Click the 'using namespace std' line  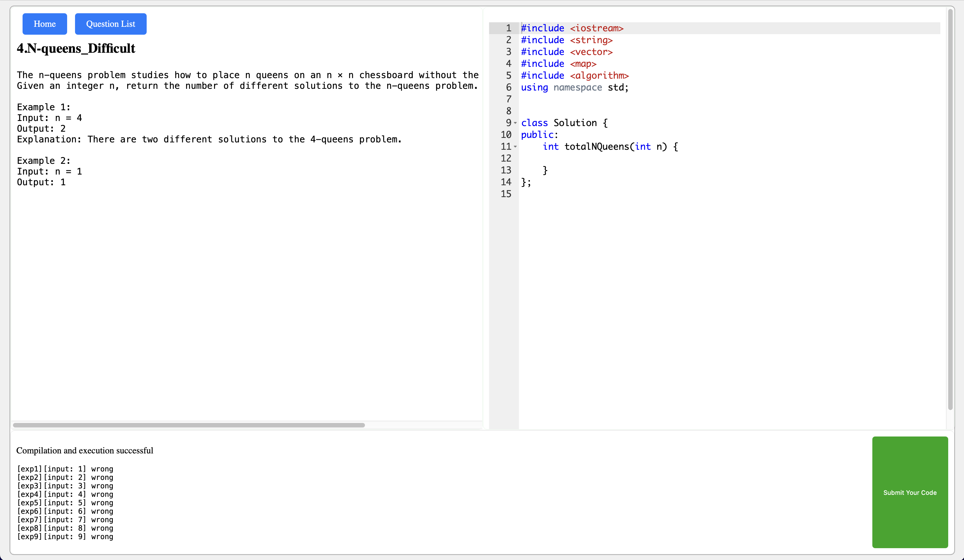(574, 88)
